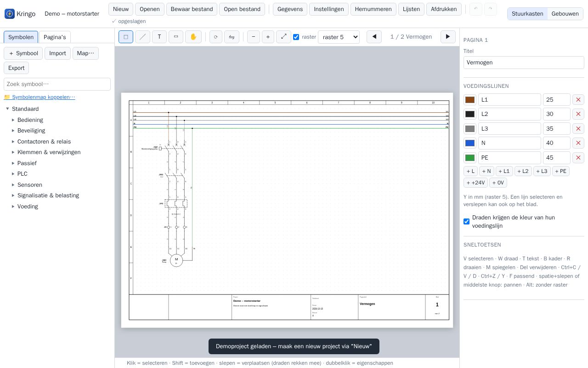Zoom in with the plus button
The width and height of the screenshot is (588, 368).
coord(268,37)
